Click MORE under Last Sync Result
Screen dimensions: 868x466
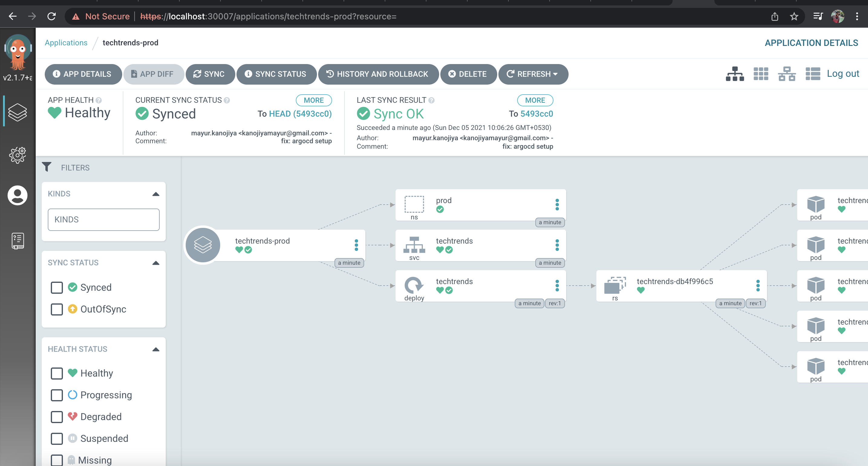click(x=535, y=100)
